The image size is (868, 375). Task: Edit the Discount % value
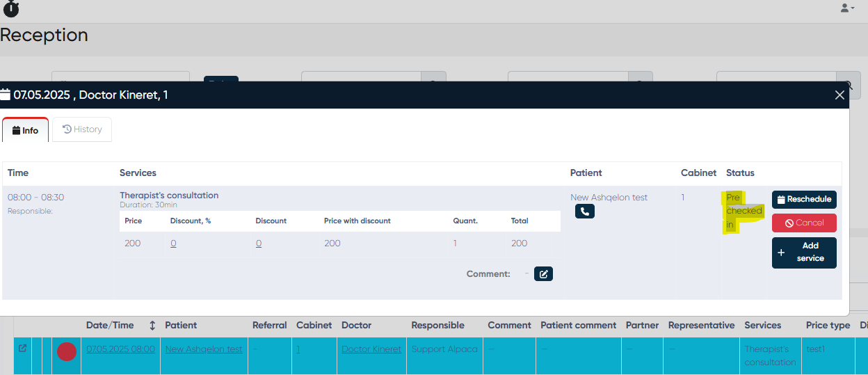(x=173, y=244)
